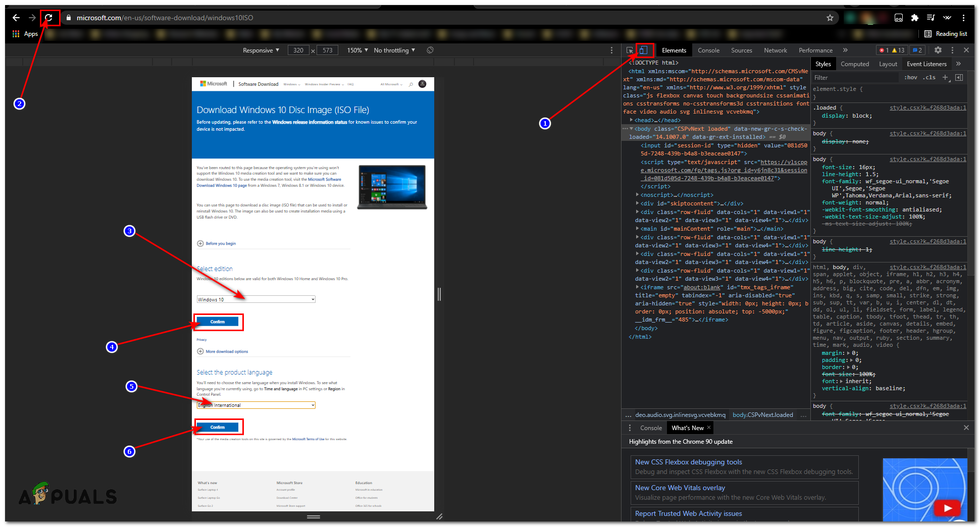Open DevTools settings gear

pyautogui.click(x=938, y=50)
